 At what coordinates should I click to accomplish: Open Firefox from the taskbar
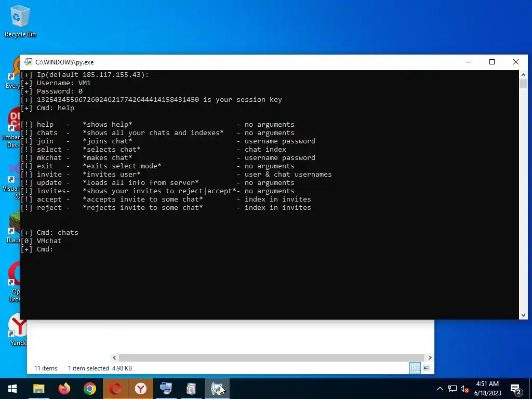click(64, 389)
